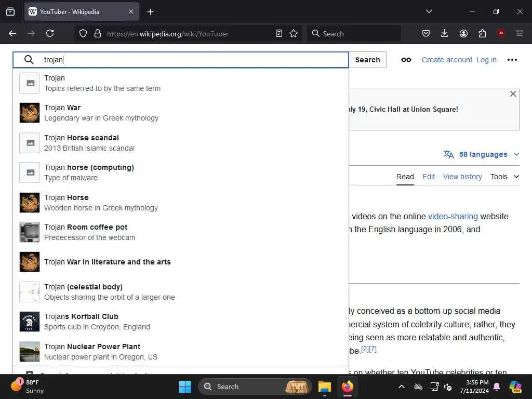Switch to the Edit tab
532x399 pixels.
click(x=429, y=177)
